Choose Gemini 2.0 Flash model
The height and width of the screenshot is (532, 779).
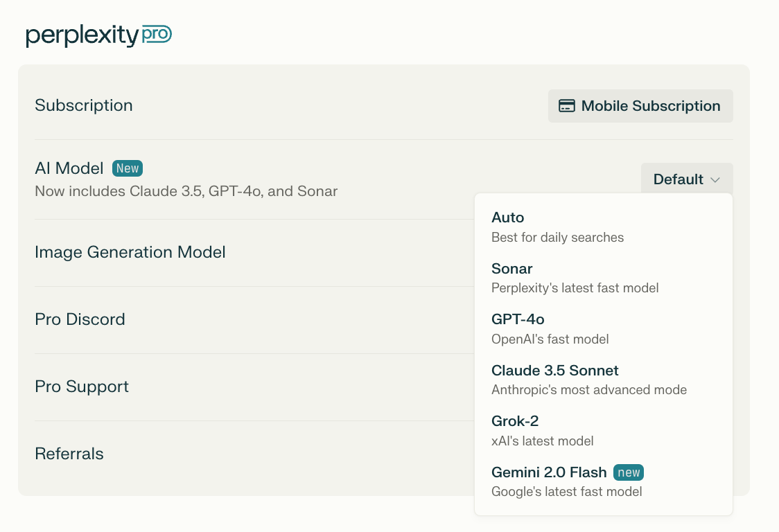click(x=603, y=481)
